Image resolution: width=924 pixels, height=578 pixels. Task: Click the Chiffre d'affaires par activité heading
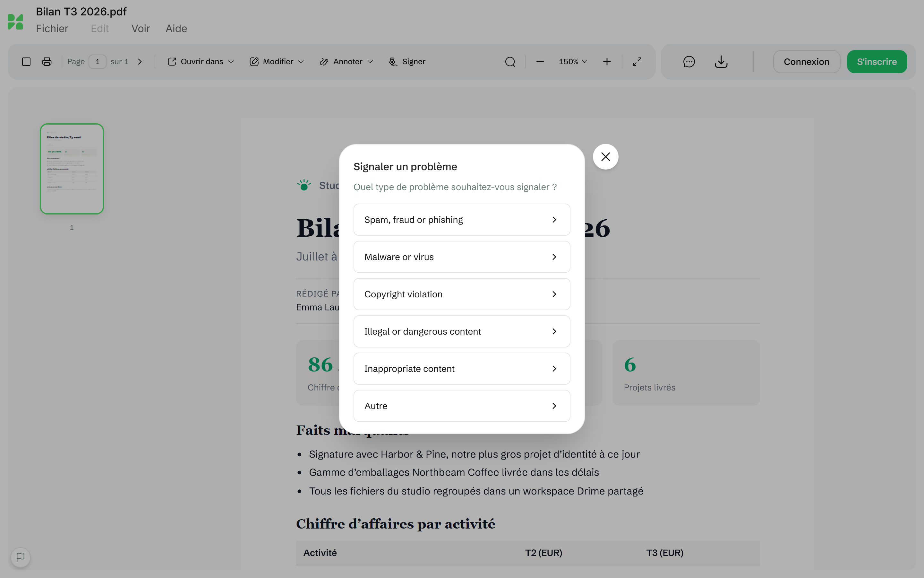tap(396, 524)
